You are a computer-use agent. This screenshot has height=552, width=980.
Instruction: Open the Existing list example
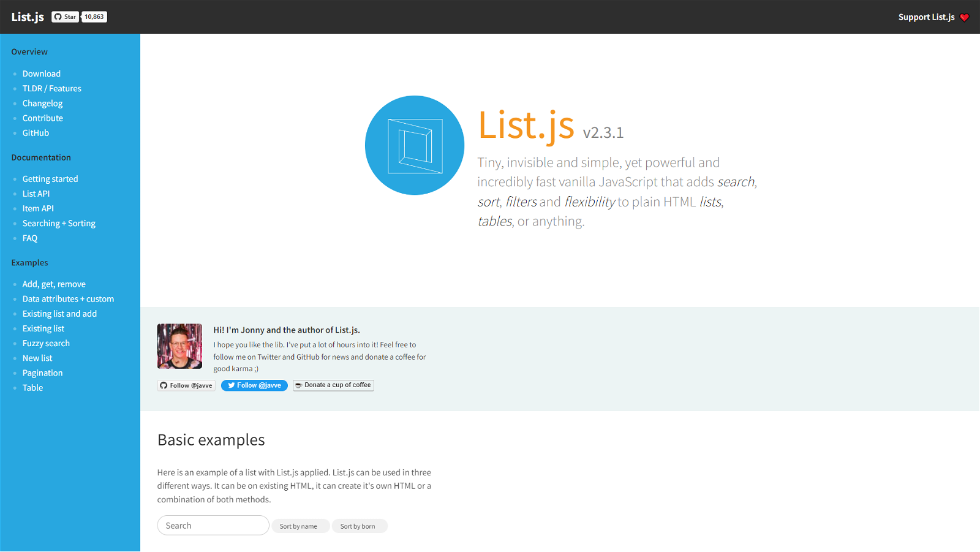point(43,328)
